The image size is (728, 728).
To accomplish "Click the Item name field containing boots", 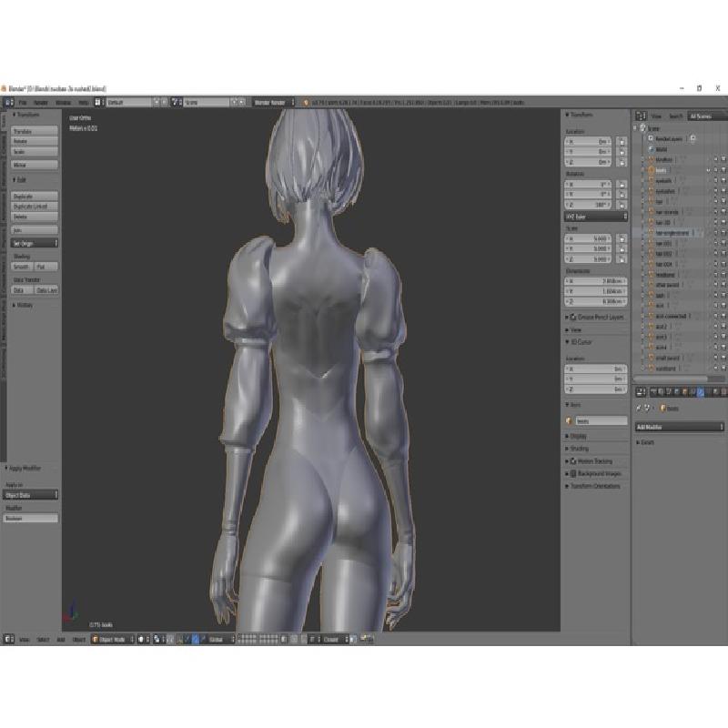I will 602,421.
